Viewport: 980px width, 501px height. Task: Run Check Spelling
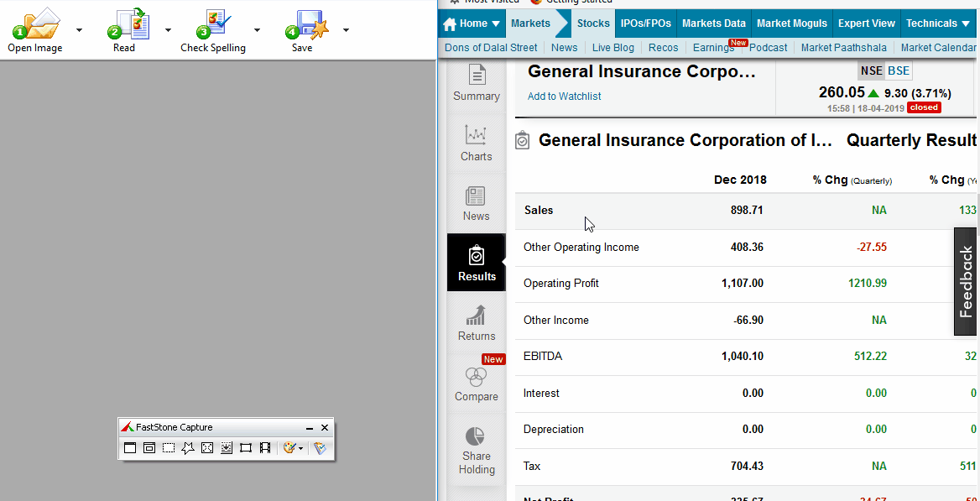(x=213, y=30)
